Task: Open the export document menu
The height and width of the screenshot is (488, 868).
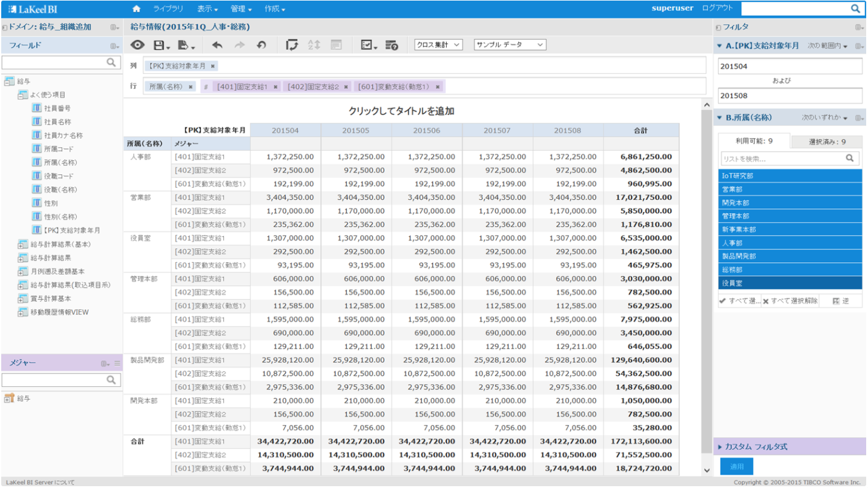Action: pos(186,45)
